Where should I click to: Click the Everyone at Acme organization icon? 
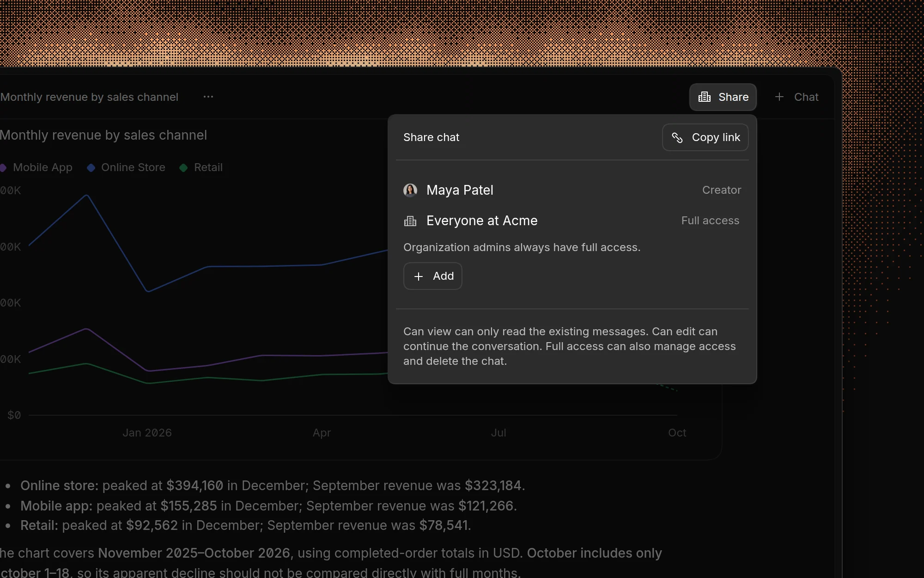coord(410,221)
